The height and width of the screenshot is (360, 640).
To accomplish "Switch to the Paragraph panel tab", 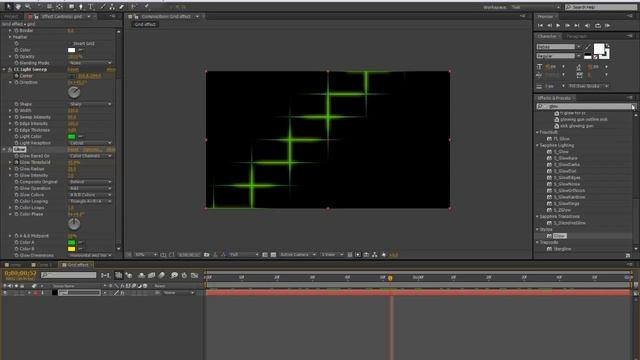I will (576, 36).
